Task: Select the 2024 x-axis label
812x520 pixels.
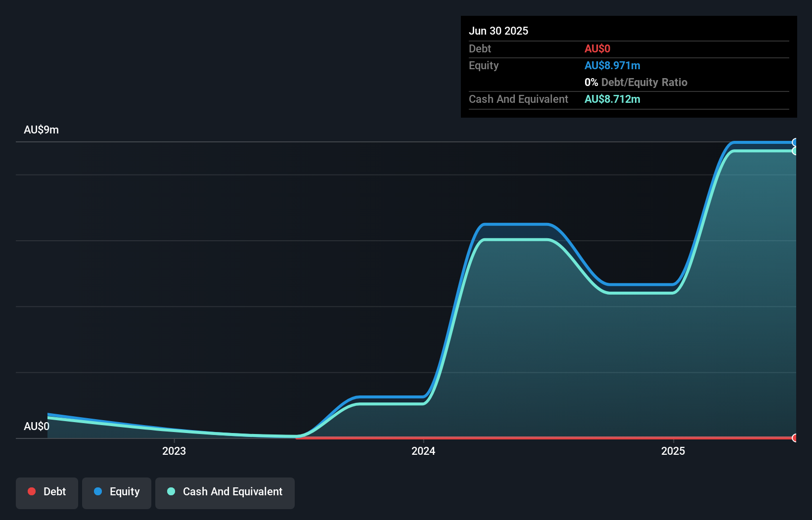Action: (423, 451)
